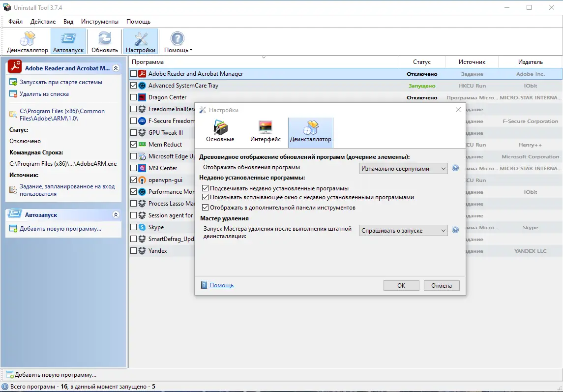Open the Деинсталлятор toolbar section

click(27, 42)
